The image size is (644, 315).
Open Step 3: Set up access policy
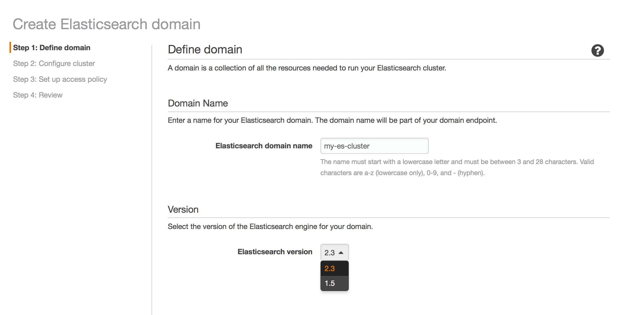tap(60, 79)
